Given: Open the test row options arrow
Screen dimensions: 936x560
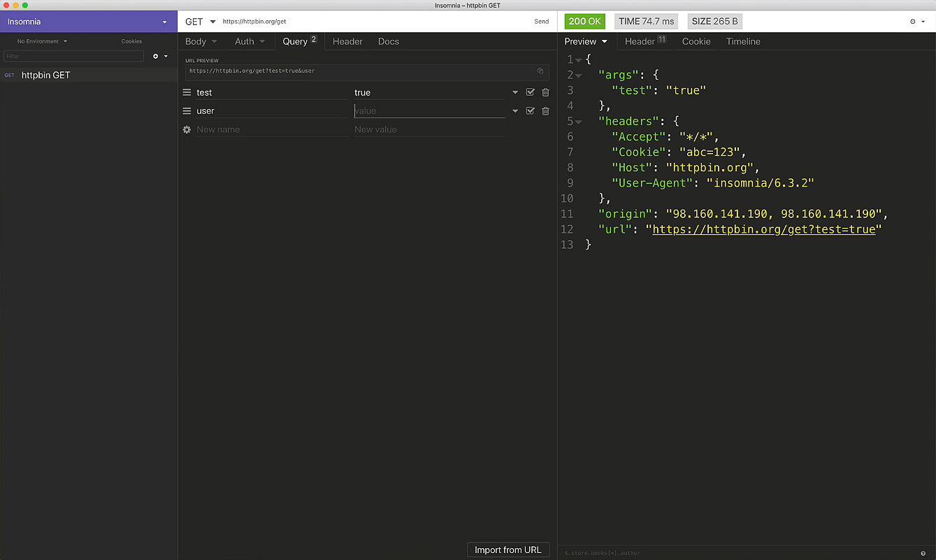Looking at the screenshot, I should (x=515, y=92).
